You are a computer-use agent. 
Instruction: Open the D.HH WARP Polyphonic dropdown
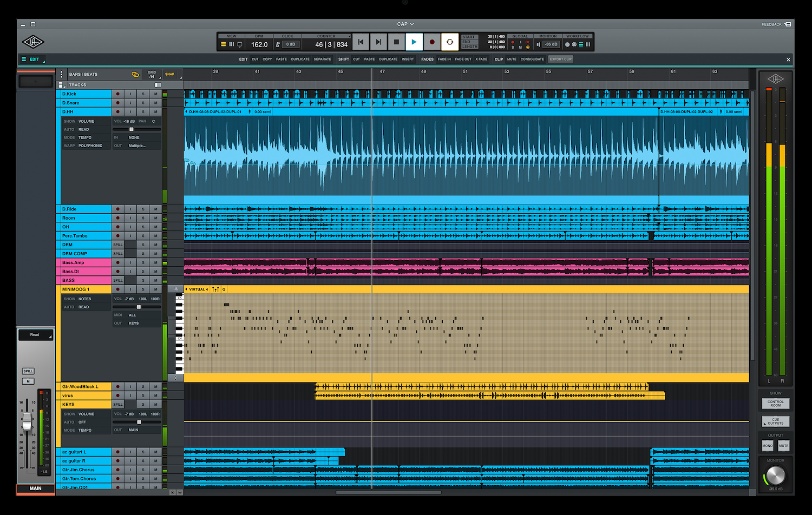pyautogui.click(x=90, y=146)
